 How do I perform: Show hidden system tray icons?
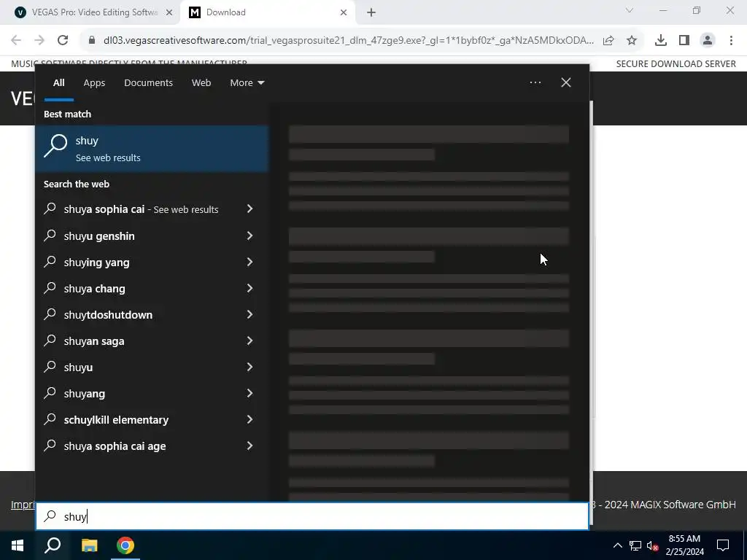617,545
